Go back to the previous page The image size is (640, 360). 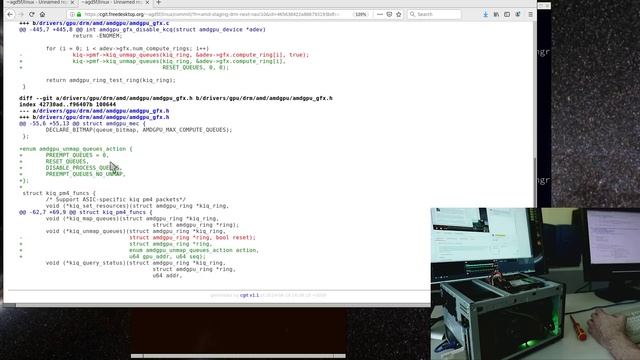click(10, 14)
